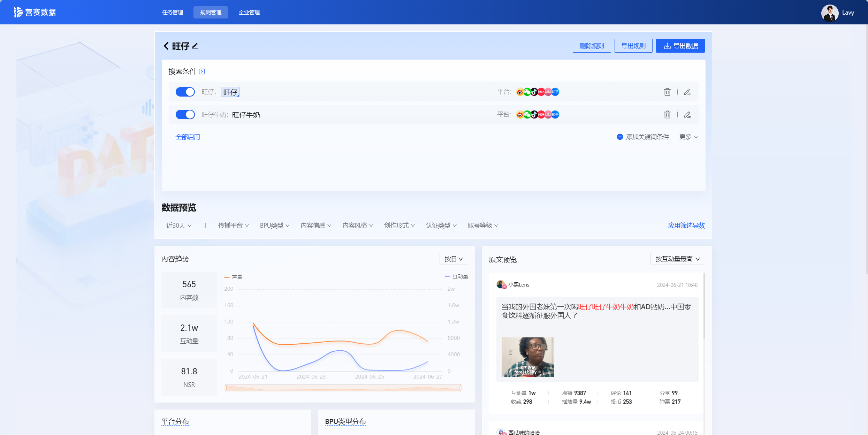Click the 平台分布 section title

tap(175, 421)
